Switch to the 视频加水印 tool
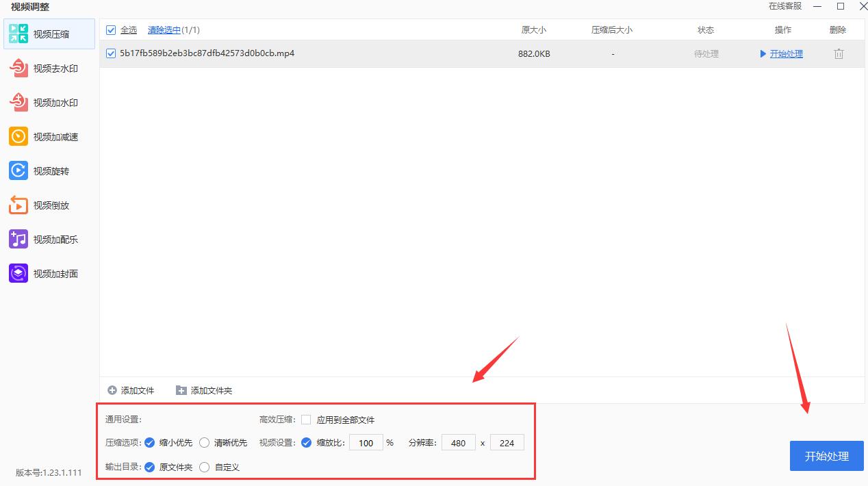The width and height of the screenshot is (868, 486). 48,102
